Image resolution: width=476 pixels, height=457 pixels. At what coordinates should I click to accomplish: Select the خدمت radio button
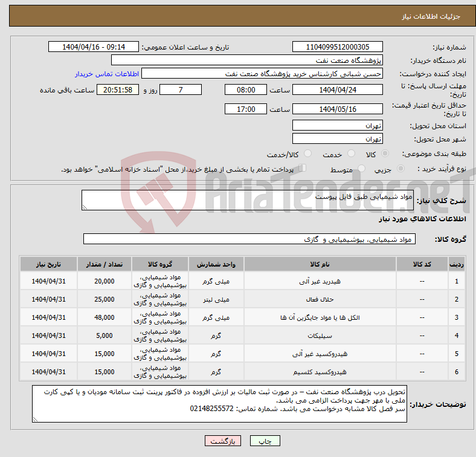click(x=351, y=154)
